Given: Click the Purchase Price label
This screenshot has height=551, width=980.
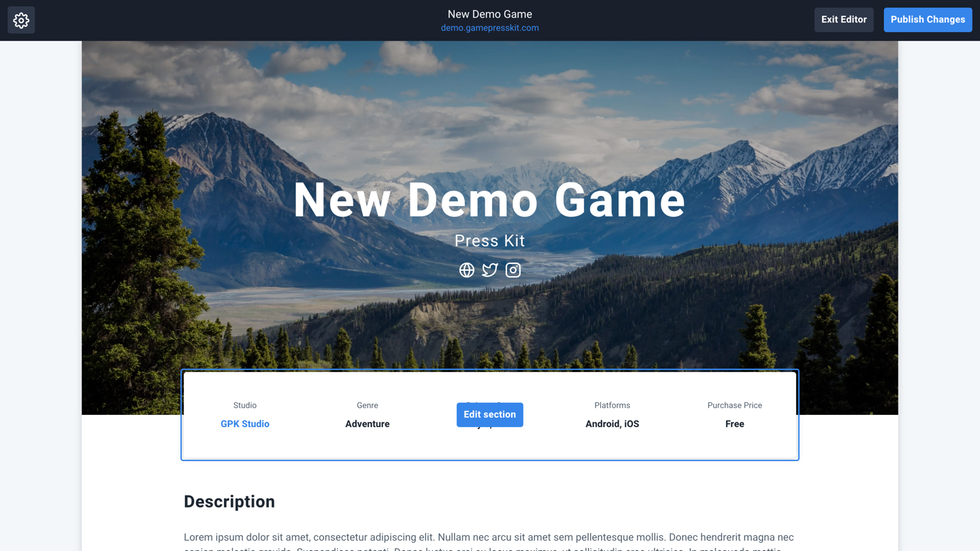Looking at the screenshot, I should point(735,405).
